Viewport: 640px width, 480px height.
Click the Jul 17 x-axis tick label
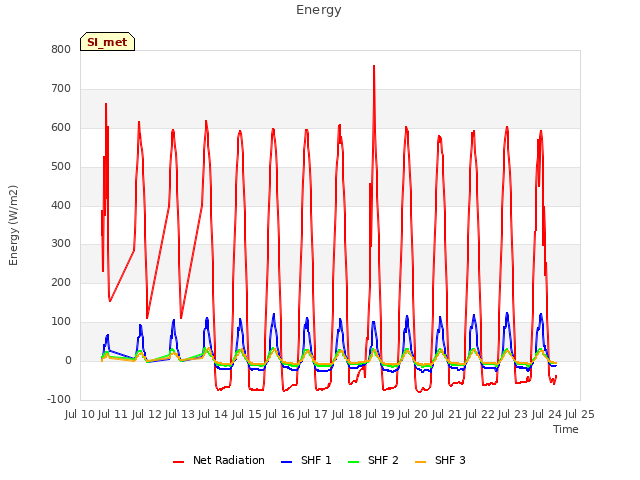[x=313, y=415]
